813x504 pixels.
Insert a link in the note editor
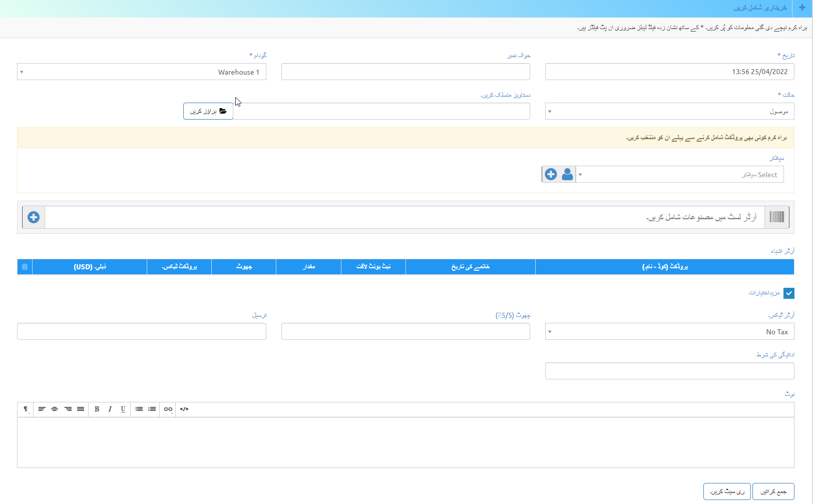pyautogui.click(x=168, y=409)
